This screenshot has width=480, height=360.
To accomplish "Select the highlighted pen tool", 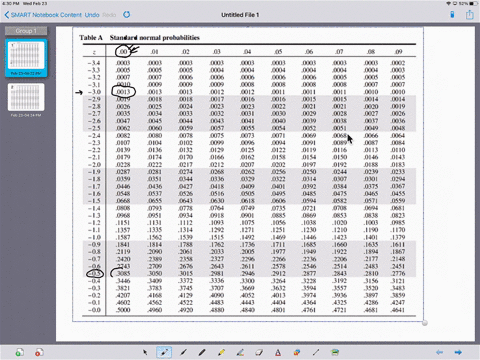I will coord(164,352).
